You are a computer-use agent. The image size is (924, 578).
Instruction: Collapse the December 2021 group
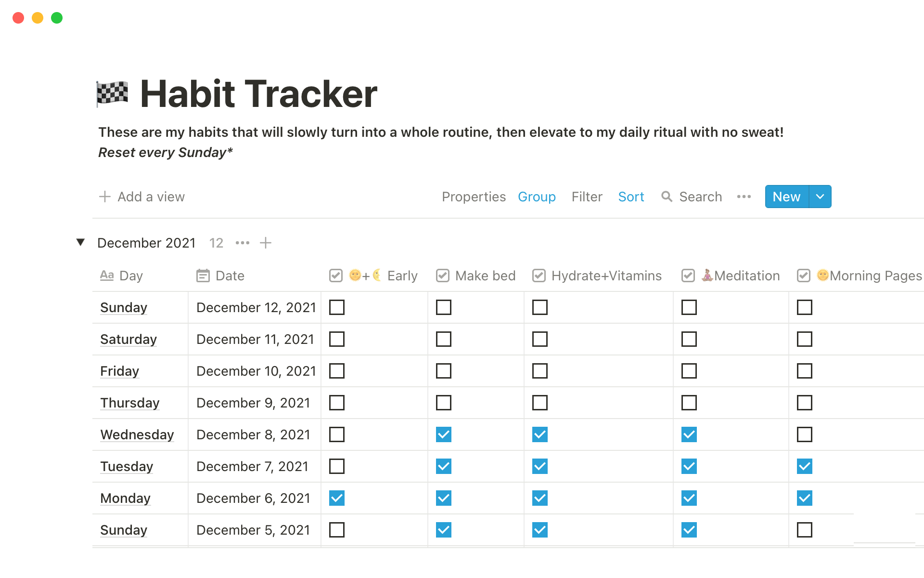pyautogui.click(x=80, y=242)
